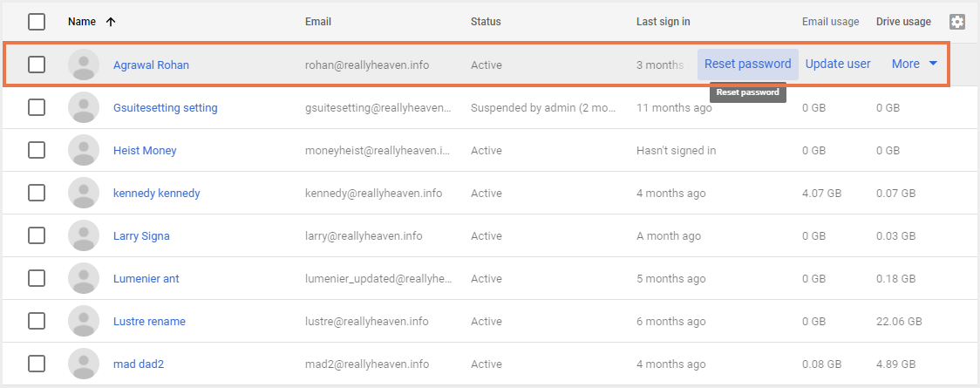This screenshot has width=980, height=388.
Task: Select the Agrawal Rohan row checkbox
Action: pyautogui.click(x=37, y=65)
